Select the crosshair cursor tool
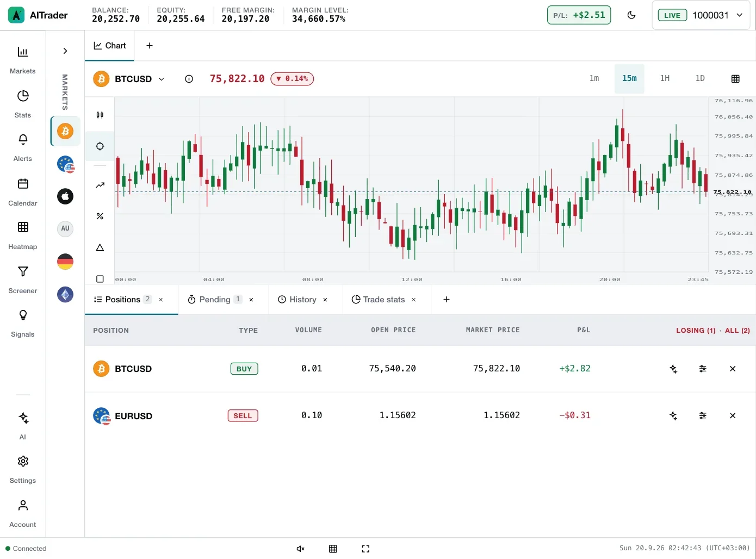The height and width of the screenshot is (559, 756). tap(100, 146)
